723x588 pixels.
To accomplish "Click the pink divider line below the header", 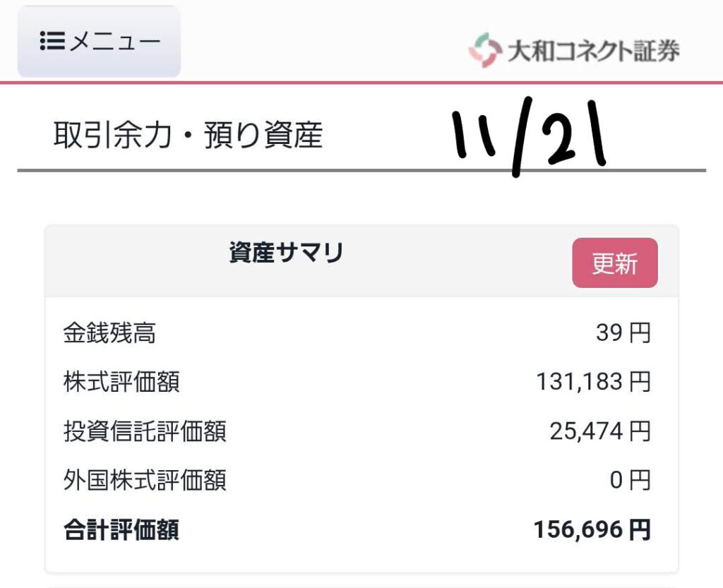I will pos(361,83).
